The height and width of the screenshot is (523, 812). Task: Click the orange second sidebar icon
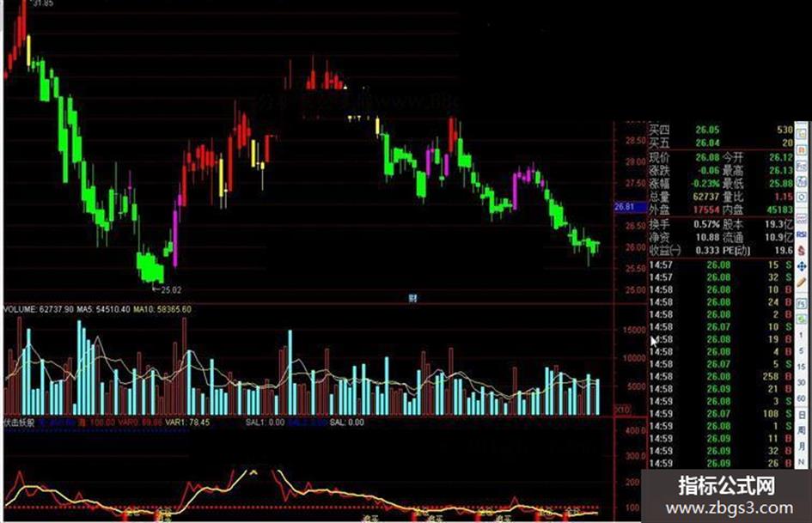pyautogui.click(x=802, y=149)
